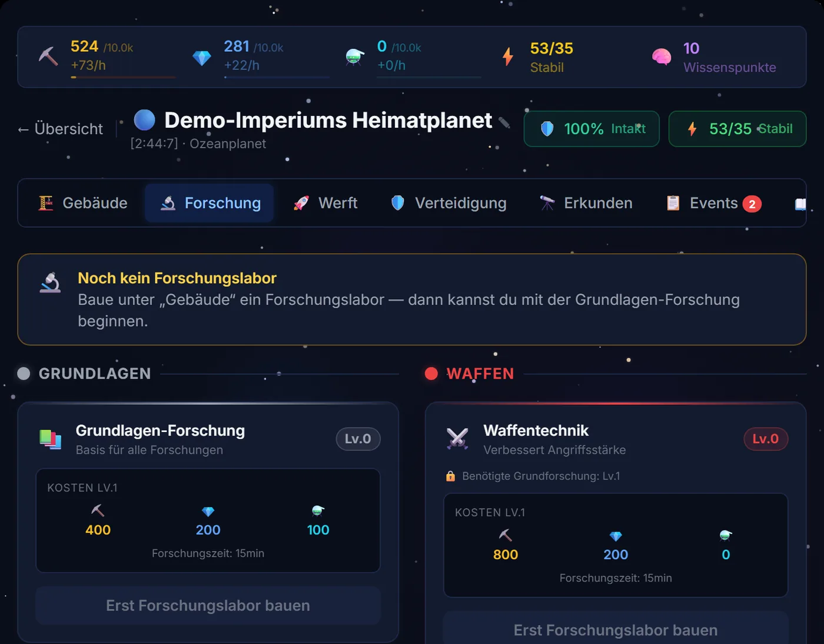
Task: Click Forschungszeit: 15min in the Waffentechnik card
Action: click(x=616, y=578)
